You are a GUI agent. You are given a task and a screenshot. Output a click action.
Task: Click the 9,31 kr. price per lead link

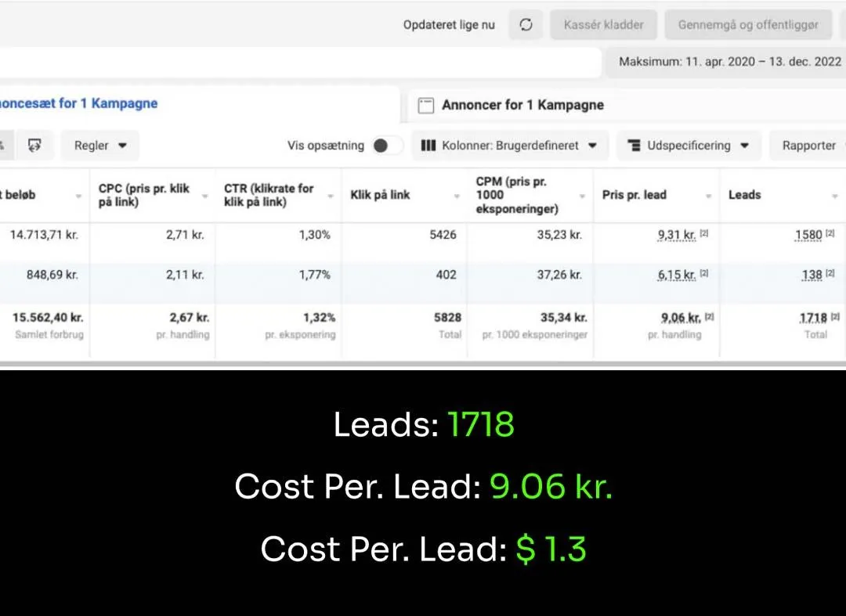pos(677,235)
